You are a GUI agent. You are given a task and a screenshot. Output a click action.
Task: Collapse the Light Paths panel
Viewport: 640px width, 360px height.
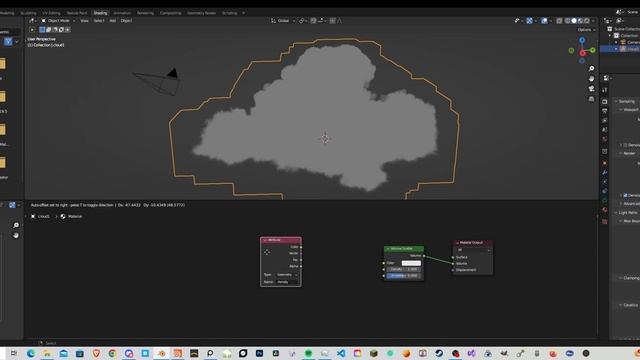626,213
